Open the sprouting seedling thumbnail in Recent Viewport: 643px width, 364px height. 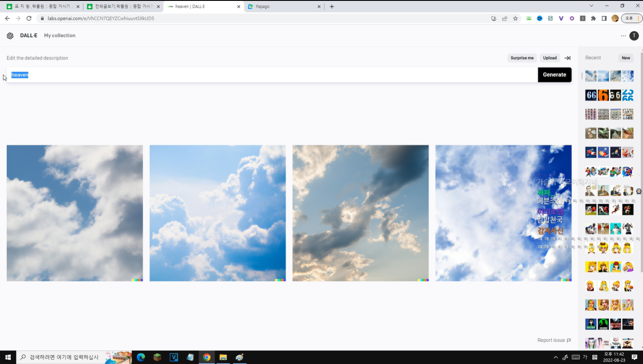point(603,133)
